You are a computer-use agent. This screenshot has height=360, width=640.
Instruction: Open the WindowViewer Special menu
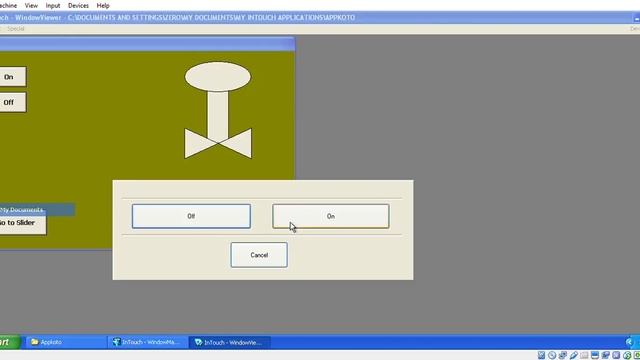[16, 29]
